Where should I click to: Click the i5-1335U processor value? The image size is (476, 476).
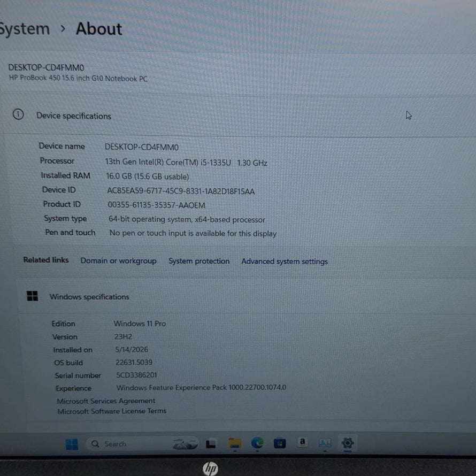click(186, 163)
